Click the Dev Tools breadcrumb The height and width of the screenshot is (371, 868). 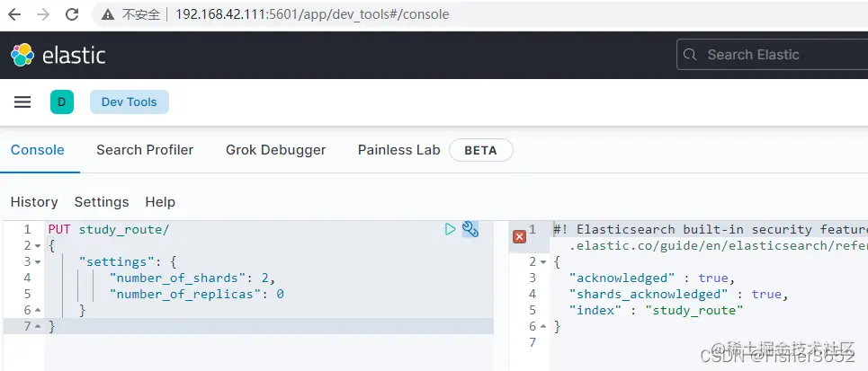pyautogui.click(x=129, y=102)
